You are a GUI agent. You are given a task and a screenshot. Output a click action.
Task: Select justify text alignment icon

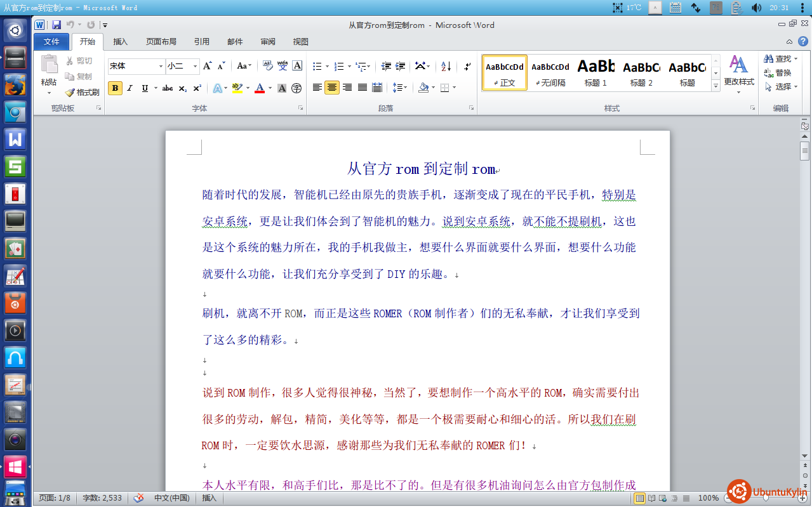[x=362, y=88]
